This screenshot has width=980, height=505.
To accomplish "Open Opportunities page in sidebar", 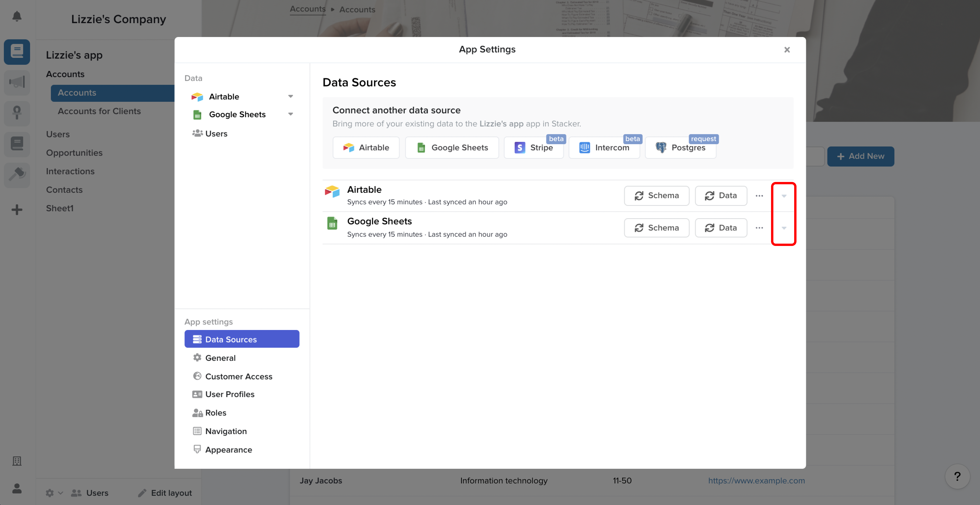I will point(74,153).
